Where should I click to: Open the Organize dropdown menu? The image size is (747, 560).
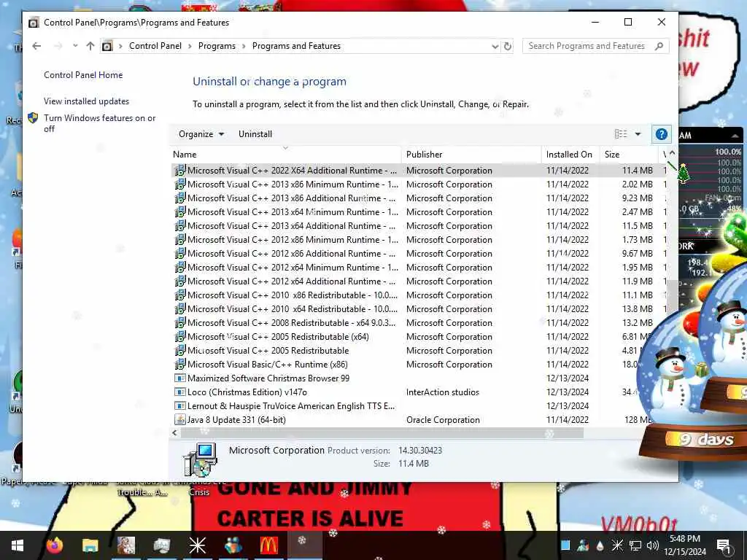[201, 134]
